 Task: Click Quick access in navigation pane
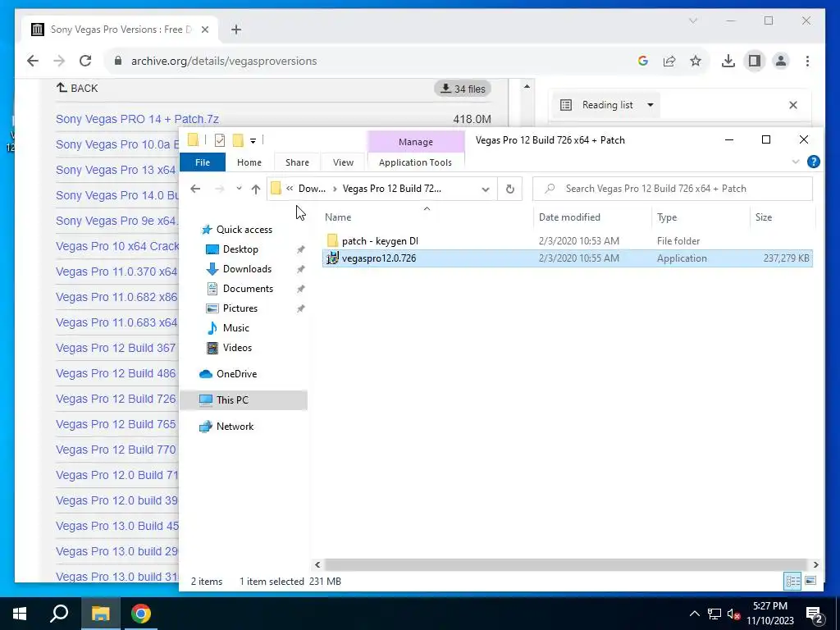(244, 230)
